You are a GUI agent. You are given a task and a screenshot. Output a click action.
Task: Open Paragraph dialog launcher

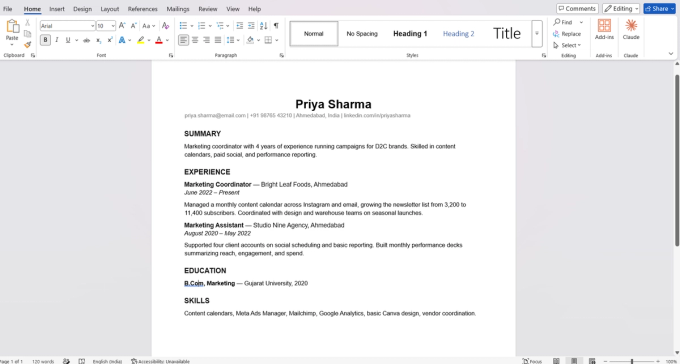tap(282, 56)
